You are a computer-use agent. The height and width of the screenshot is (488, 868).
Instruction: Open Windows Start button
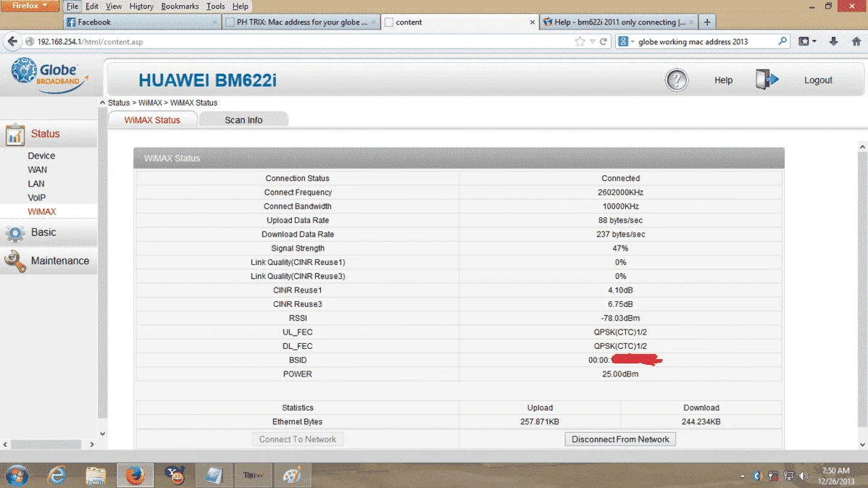(17, 475)
